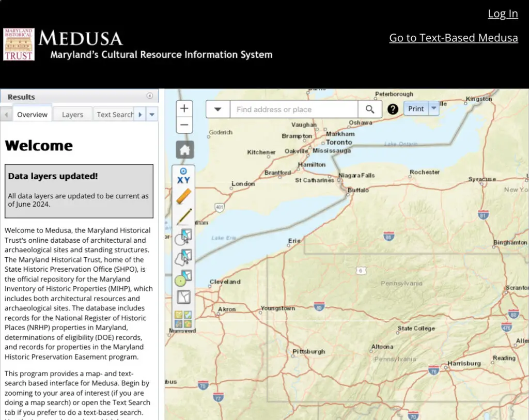Click Rochester label on the map
The image size is (529, 420).
coord(425,172)
